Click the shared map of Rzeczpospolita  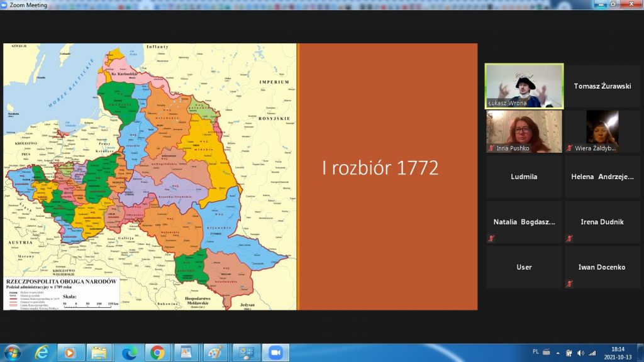(x=150, y=176)
